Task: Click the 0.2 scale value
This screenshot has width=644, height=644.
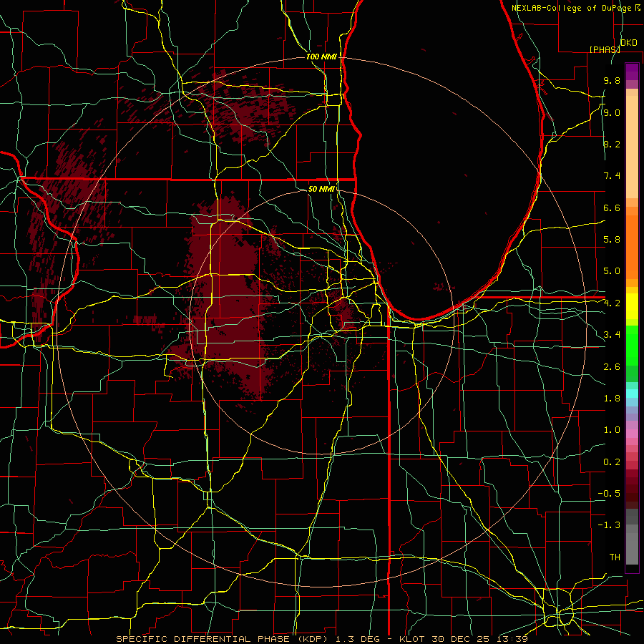Action: pyautogui.click(x=612, y=462)
